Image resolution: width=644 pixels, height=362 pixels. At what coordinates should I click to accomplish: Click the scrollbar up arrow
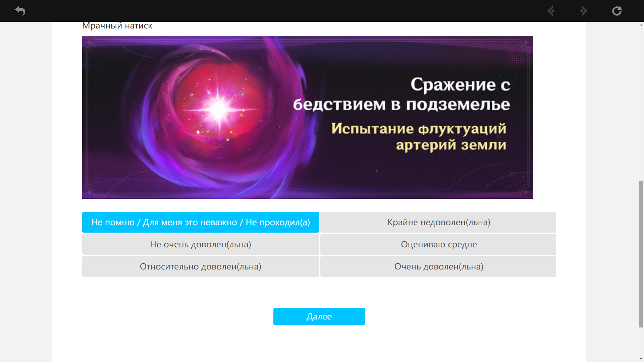click(641, 25)
